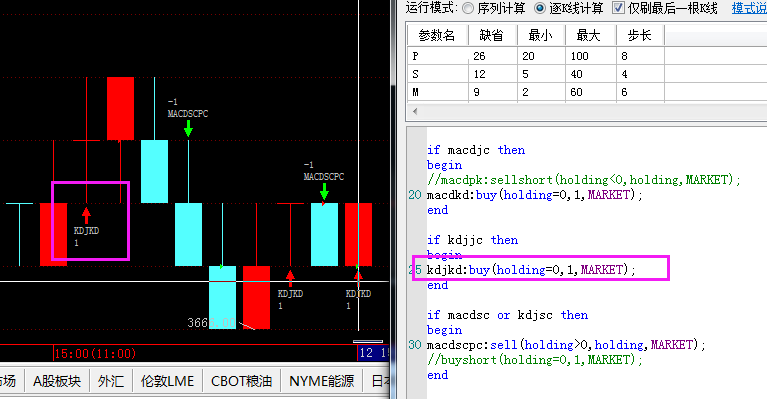Viewport: 767px width, 399px height.
Task: Click maximum value 40 in S row
Action: point(577,74)
